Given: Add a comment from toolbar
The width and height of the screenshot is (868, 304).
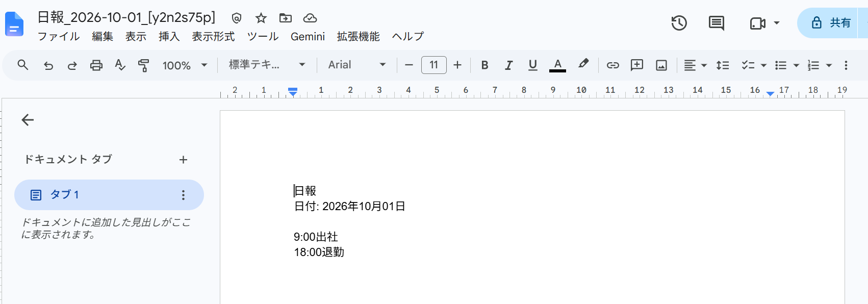Looking at the screenshot, I should 637,65.
